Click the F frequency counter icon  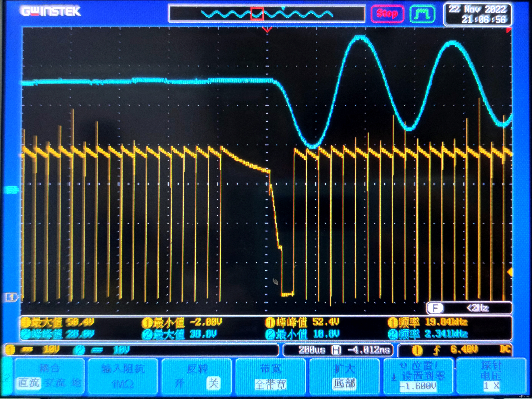pyautogui.click(x=435, y=308)
